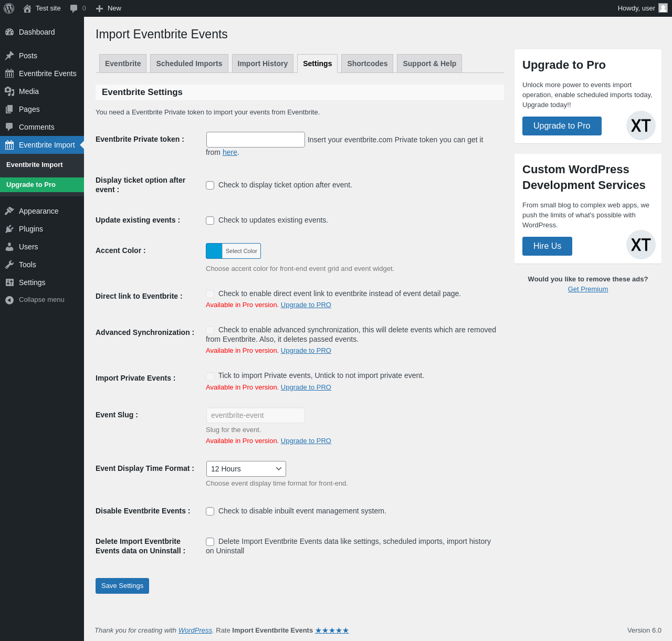Check Disable Eventbrite Events box
672x641 pixels.
coord(210,511)
